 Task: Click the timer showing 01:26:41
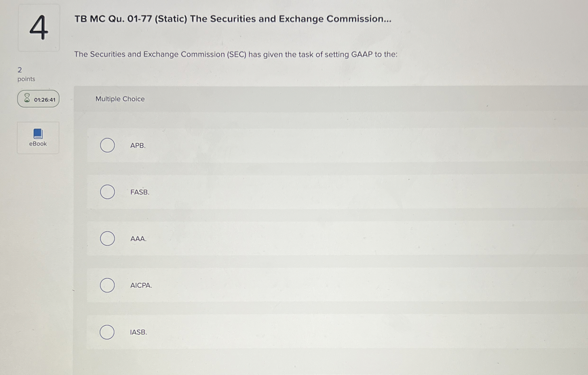click(38, 99)
